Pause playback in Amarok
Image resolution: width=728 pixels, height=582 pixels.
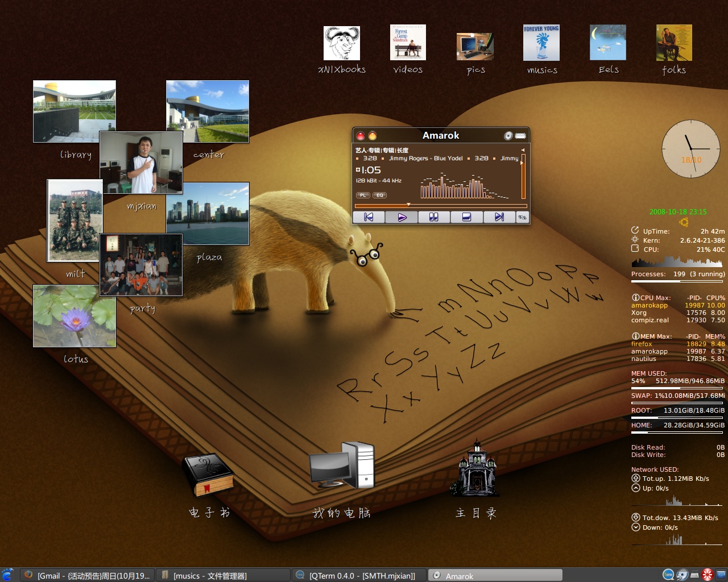434,217
